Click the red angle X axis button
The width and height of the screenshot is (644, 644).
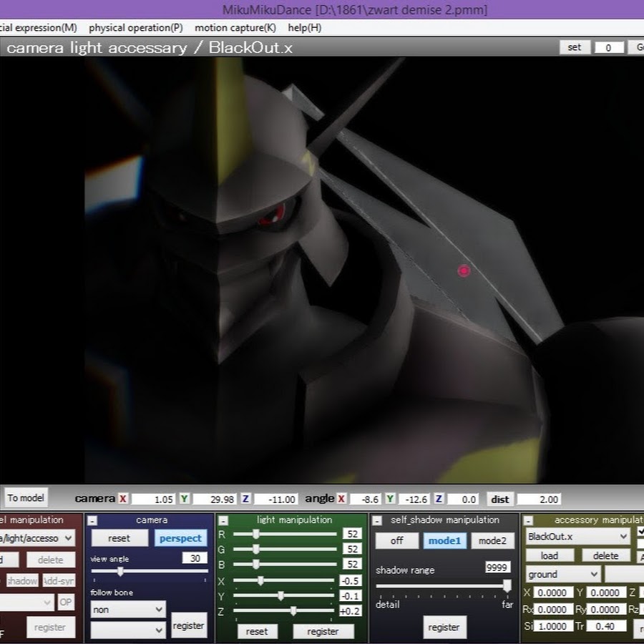[341, 499]
